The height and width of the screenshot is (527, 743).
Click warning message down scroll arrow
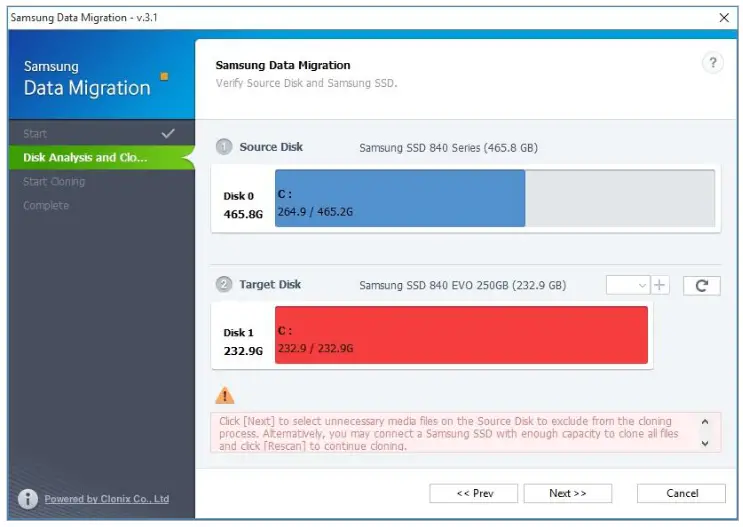(705, 444)
